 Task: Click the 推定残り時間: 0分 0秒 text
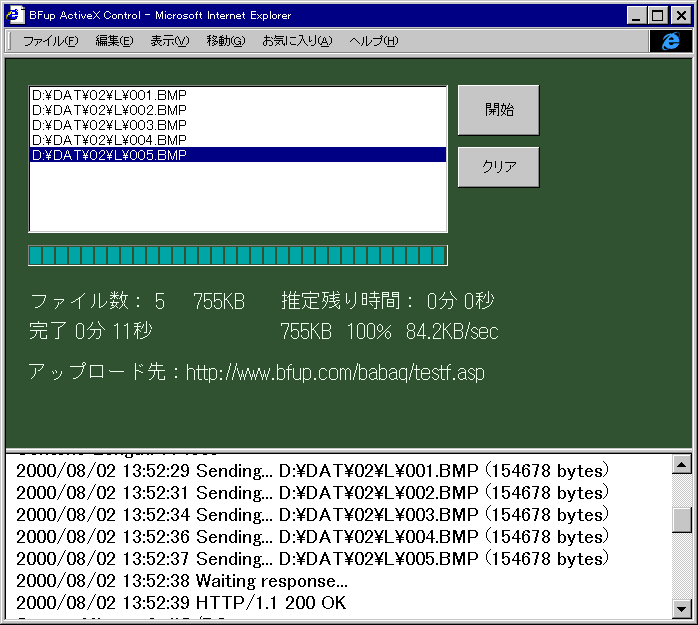pyautogui.click(x=387, y=301)
